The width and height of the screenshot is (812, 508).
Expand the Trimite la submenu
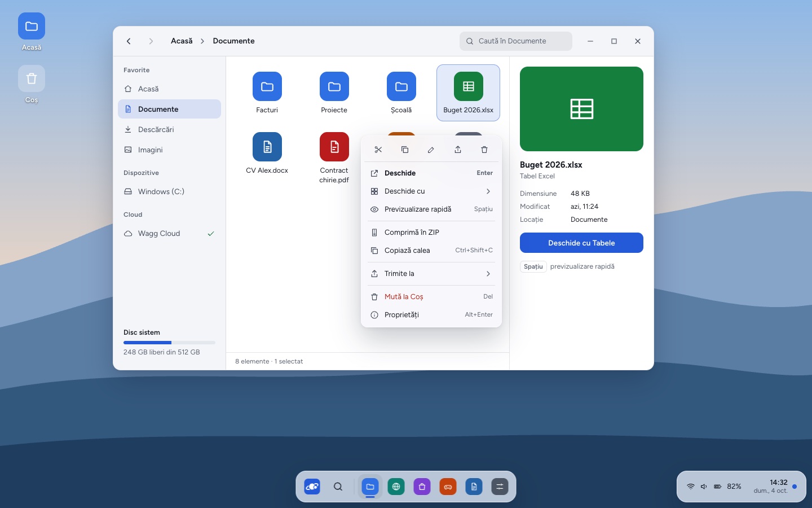coord(431,274)
